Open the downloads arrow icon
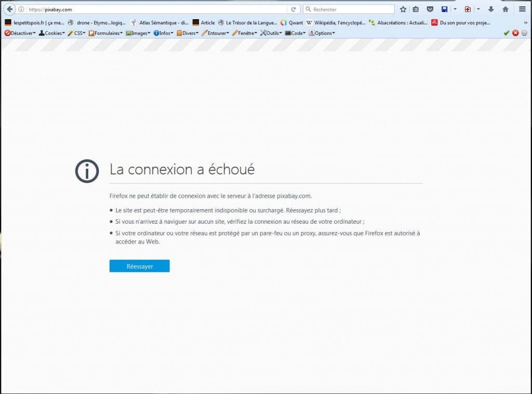 click(491, 9)
